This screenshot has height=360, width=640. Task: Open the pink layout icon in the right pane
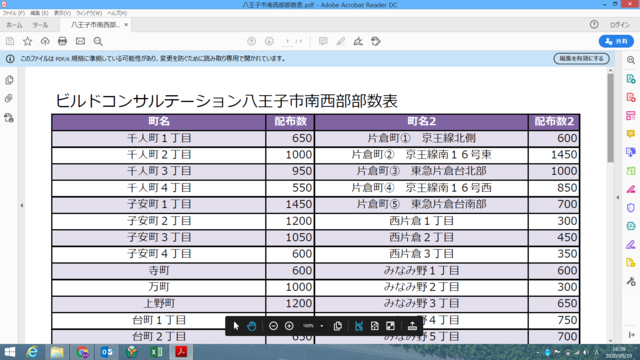pos(631,116)
